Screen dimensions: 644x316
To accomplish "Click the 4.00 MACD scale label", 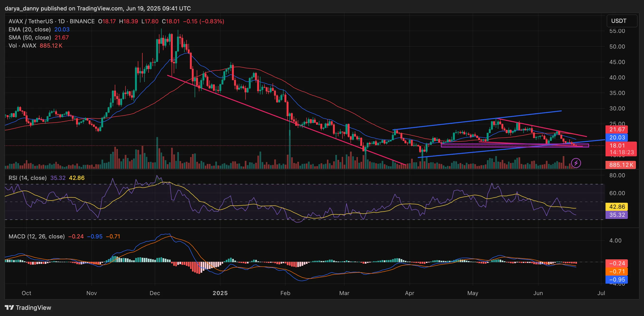I will point(615,240).
